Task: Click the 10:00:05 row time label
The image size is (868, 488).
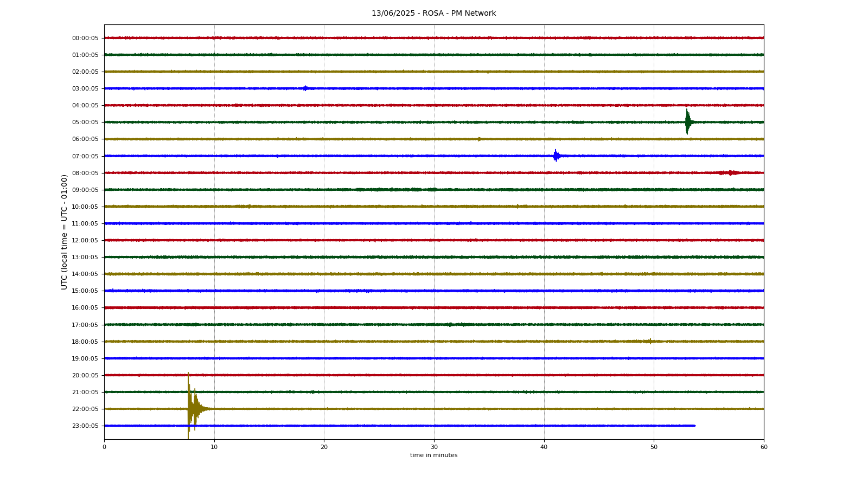Action: tap(85, 207)
